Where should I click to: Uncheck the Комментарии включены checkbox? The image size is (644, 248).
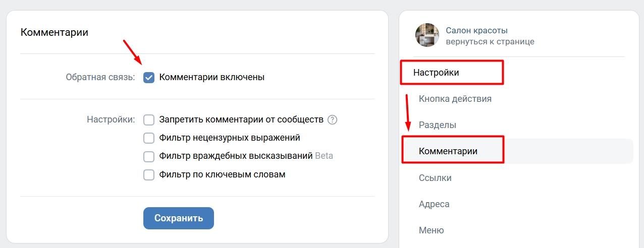149,78
